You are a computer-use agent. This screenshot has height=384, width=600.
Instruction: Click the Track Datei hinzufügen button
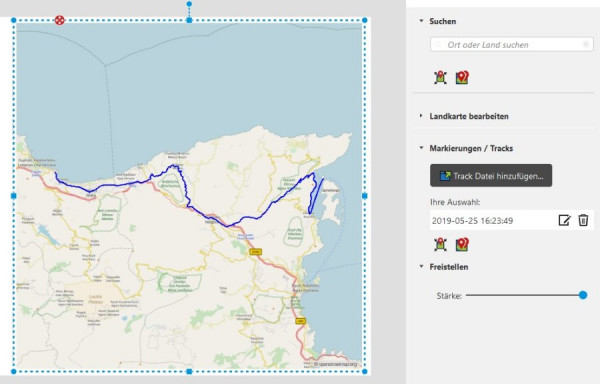click(491, 176)
